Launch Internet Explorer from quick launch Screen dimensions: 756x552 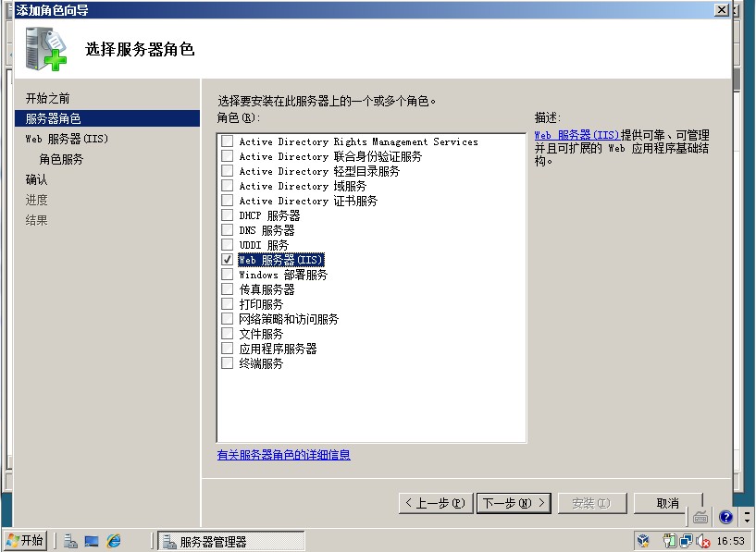[x=114, y=541]
